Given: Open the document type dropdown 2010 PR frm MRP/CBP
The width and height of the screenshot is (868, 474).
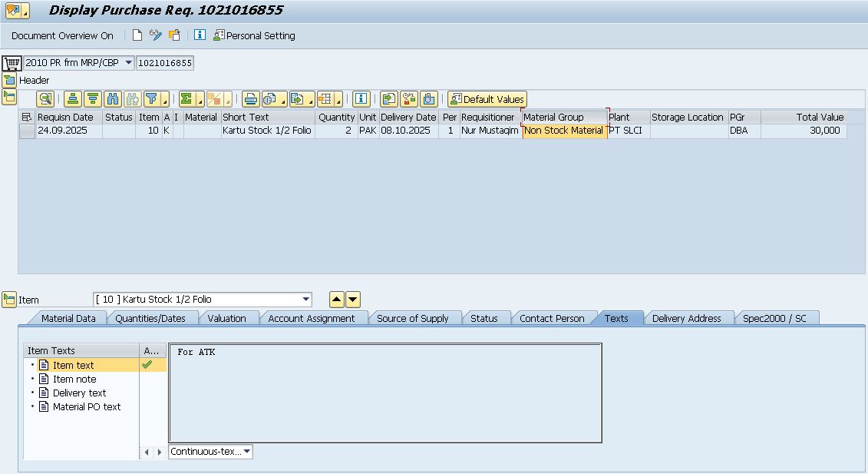Looking at the screenshot, I should tap(127, 63).
